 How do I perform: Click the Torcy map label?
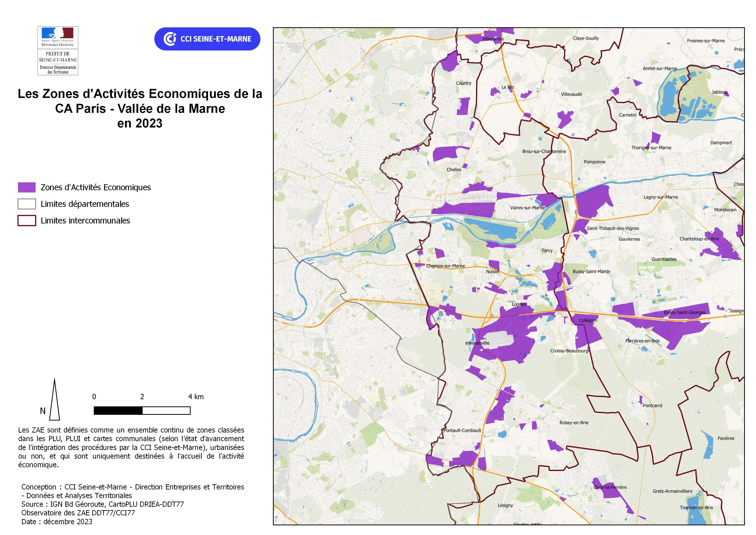pos(547,251)
